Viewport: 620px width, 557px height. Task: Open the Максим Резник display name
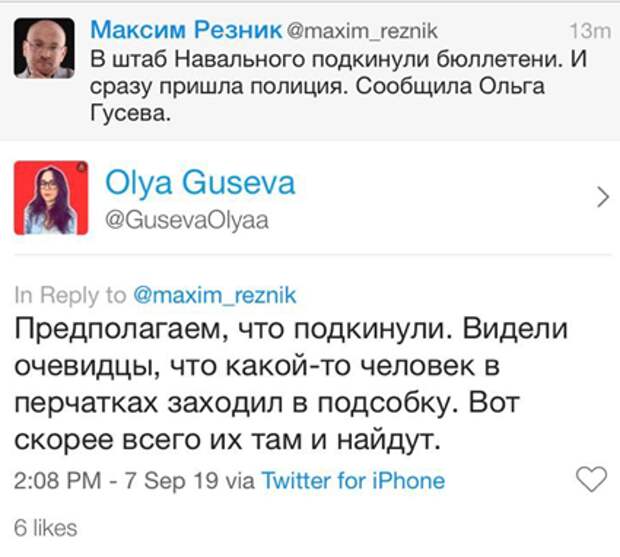(x=186, y=30)
